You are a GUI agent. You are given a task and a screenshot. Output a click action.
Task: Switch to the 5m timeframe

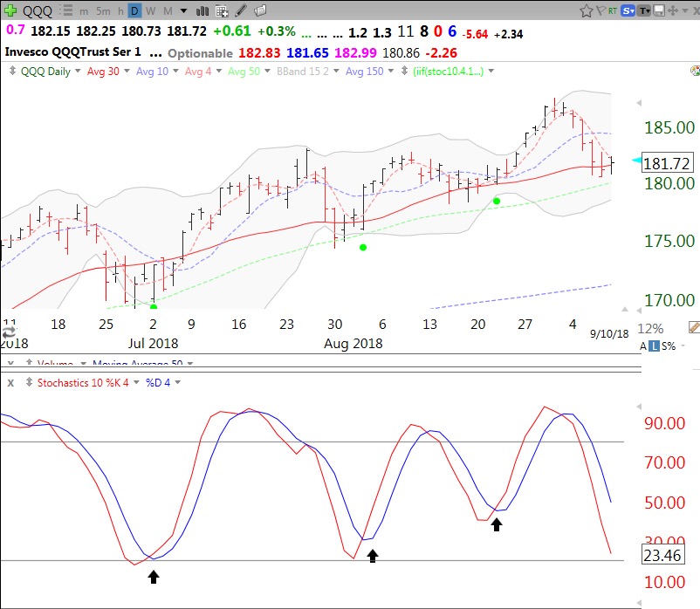point(103,11)
